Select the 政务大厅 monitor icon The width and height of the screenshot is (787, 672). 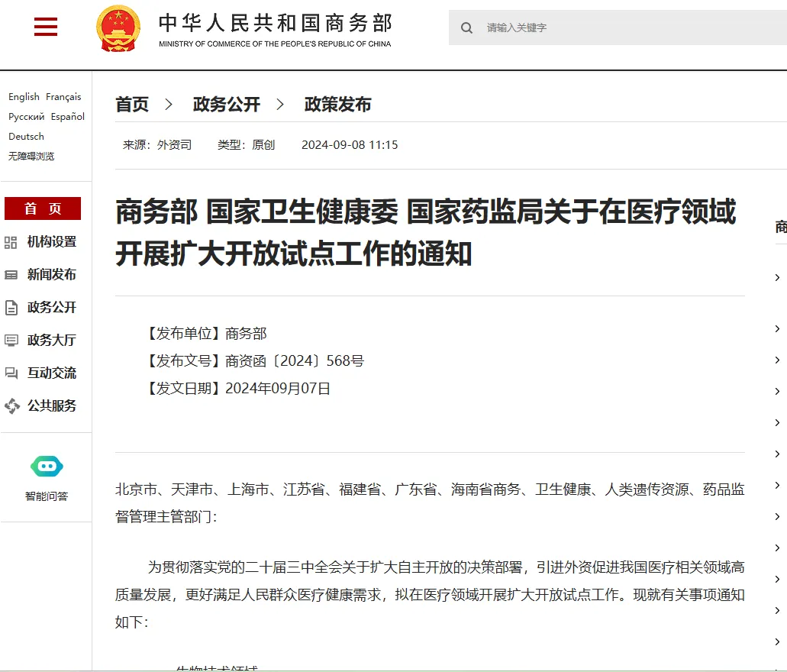click(13, 340)
